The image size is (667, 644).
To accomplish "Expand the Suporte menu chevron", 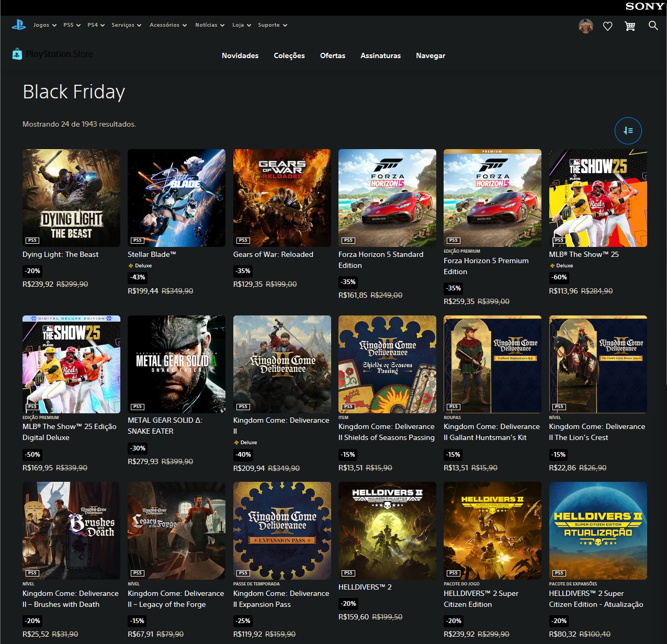I will coord(285,25).
